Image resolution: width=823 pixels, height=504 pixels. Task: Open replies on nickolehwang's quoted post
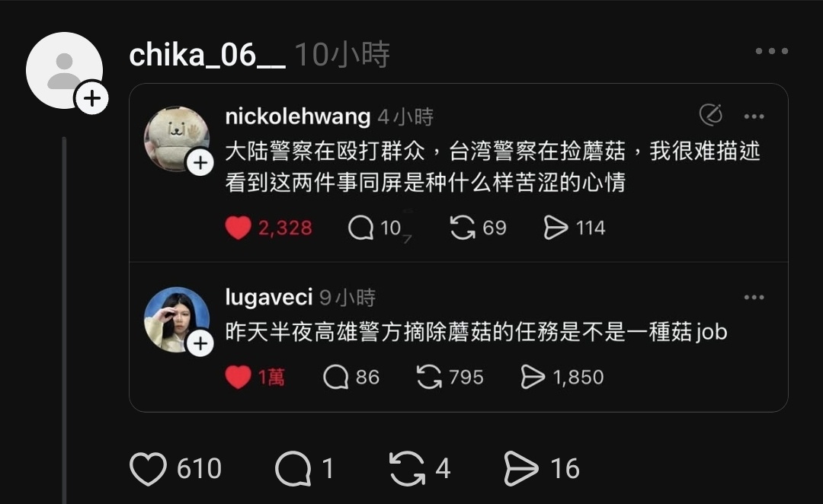tap(360, 228)
